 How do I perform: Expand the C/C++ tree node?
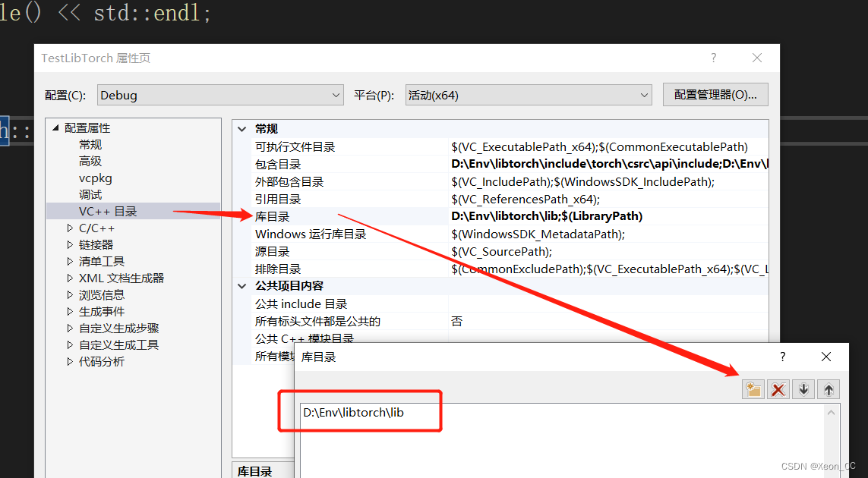coord(70,228)
